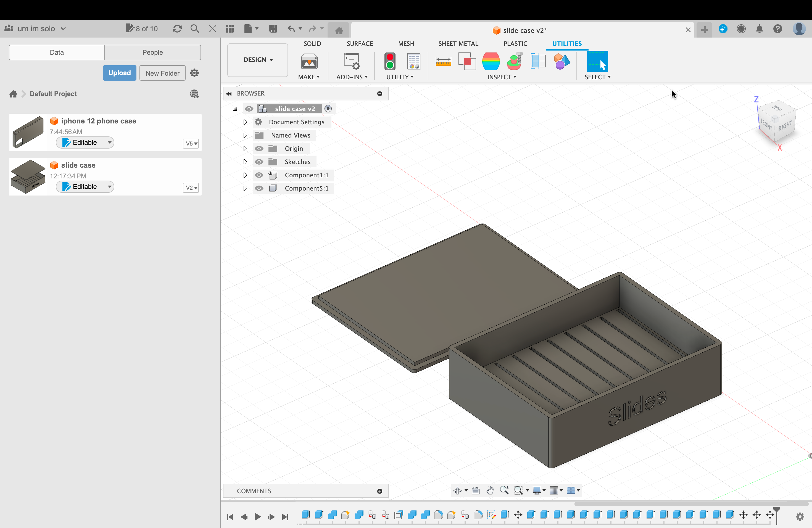Open Zebra Analysis rainbow icon
This screenshot has width=812, height=528.
tap(491, 61)
